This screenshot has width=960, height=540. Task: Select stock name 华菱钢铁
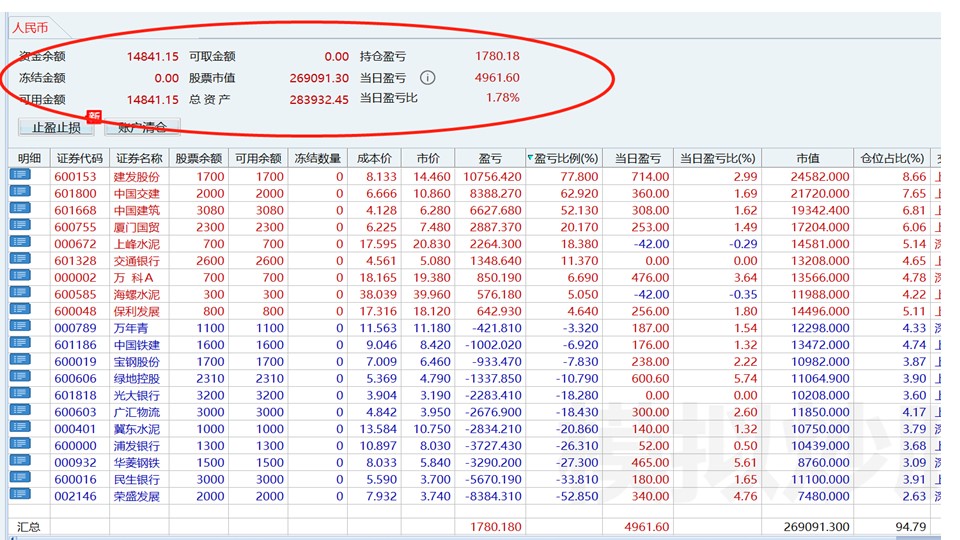[137, 463]
